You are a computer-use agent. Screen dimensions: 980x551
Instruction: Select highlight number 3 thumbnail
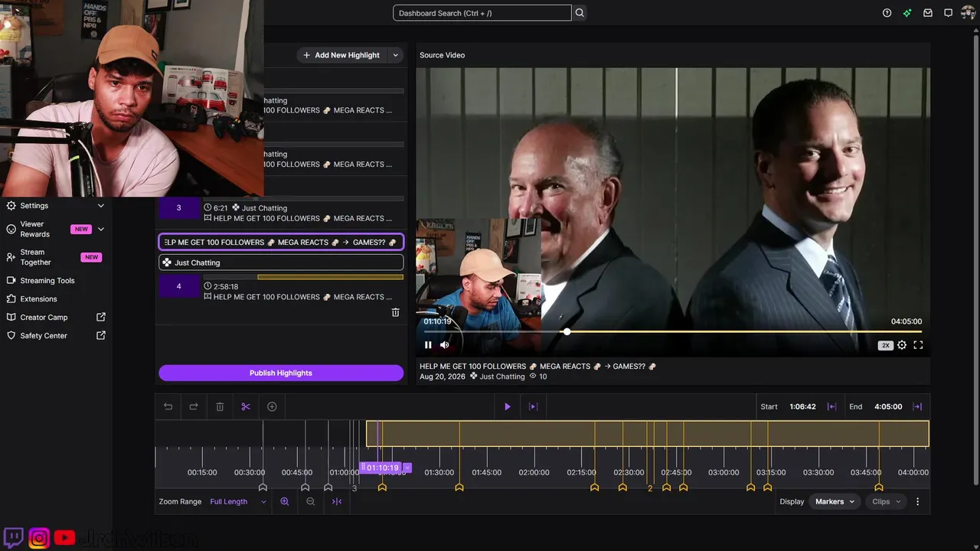coord(179,208)
